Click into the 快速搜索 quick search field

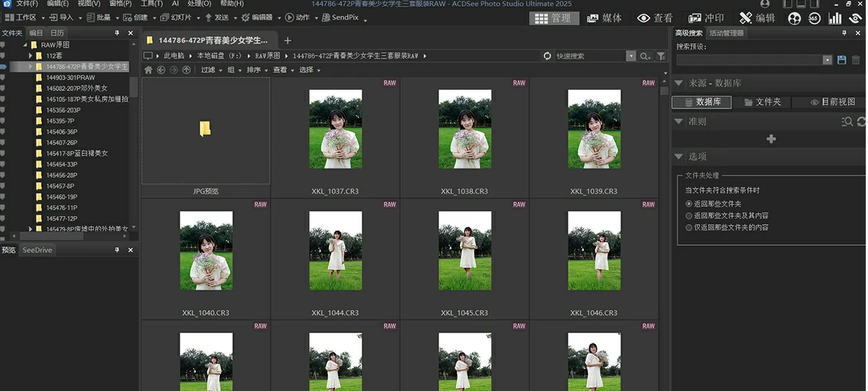(x=590, y=56)
